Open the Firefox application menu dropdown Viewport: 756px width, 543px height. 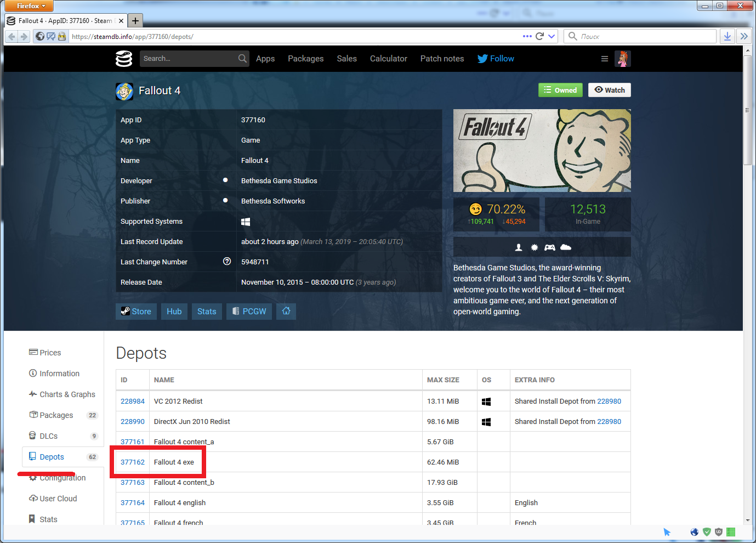[x=30, y=6]
